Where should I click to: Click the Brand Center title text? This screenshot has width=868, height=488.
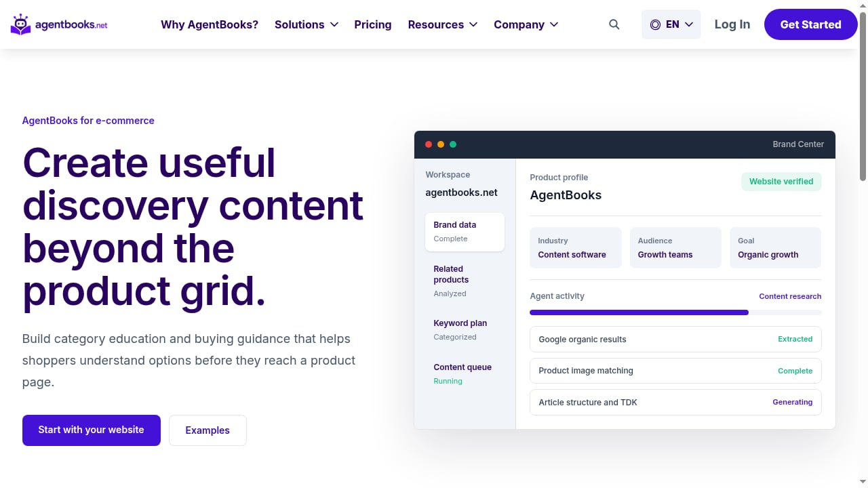pos(798,144)
